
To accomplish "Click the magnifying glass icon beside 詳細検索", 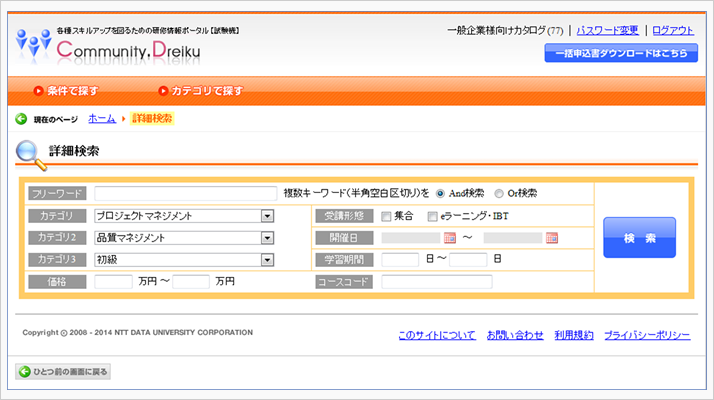I will (x=31, y=155).
